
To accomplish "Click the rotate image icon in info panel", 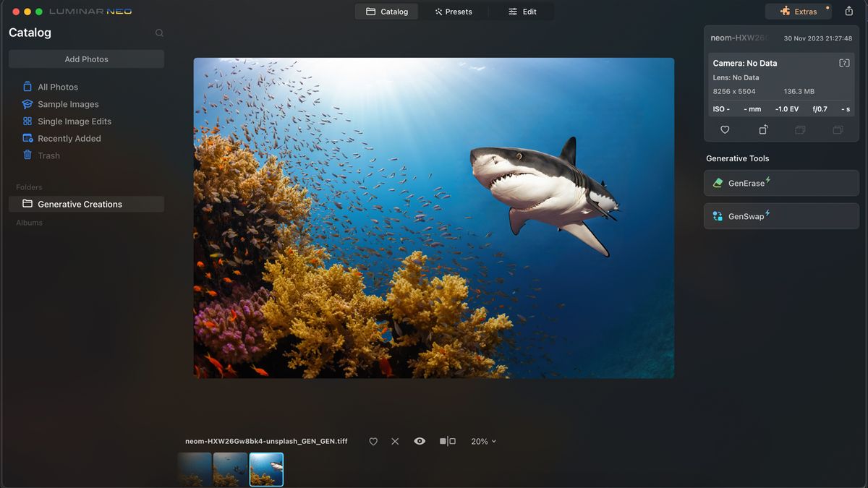I will [x=762, y=129].
